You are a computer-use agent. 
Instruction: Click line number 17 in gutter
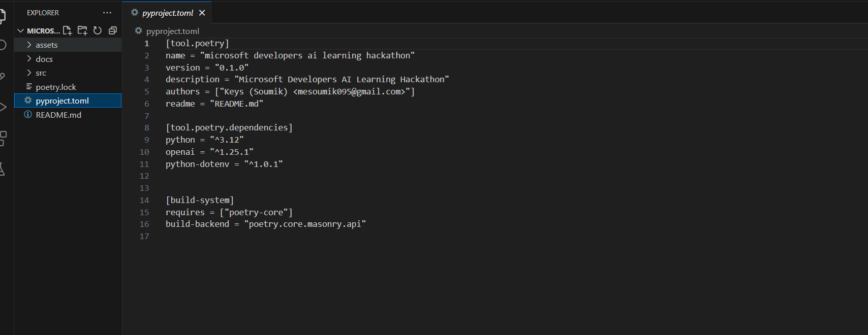pos(144,236)
